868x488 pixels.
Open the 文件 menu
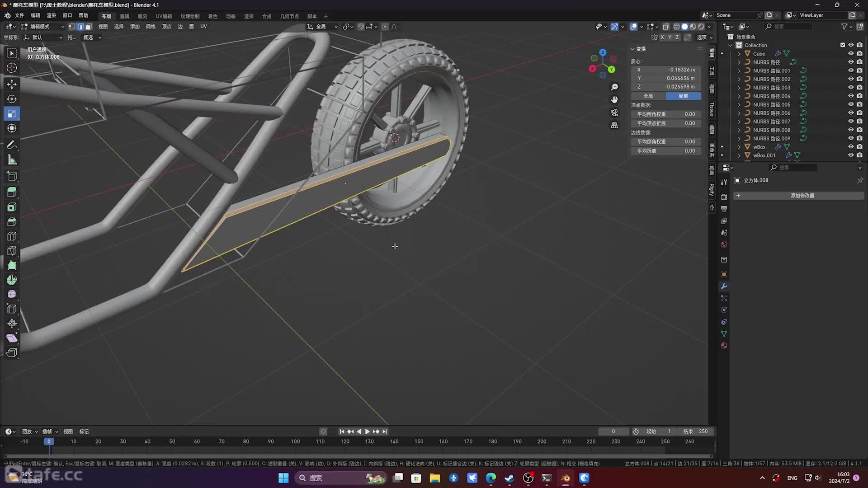click(19, 15)
